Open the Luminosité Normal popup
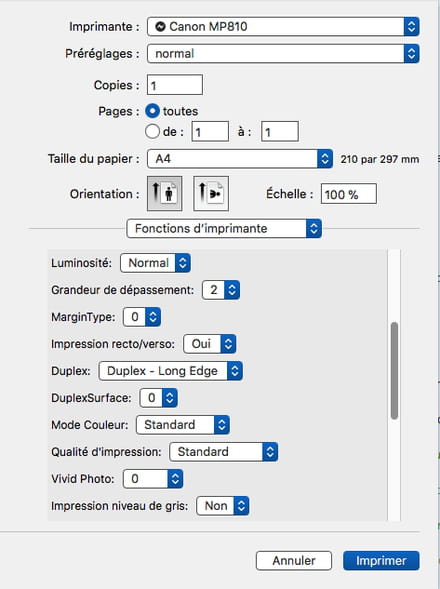Viewport: 440px width, 589px height. pos(155,263)
